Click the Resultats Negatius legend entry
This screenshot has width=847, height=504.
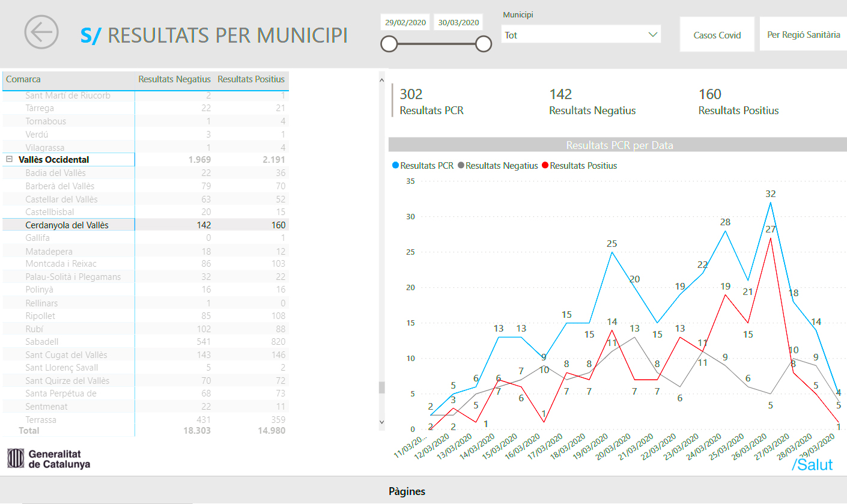(x=497, y=166)
